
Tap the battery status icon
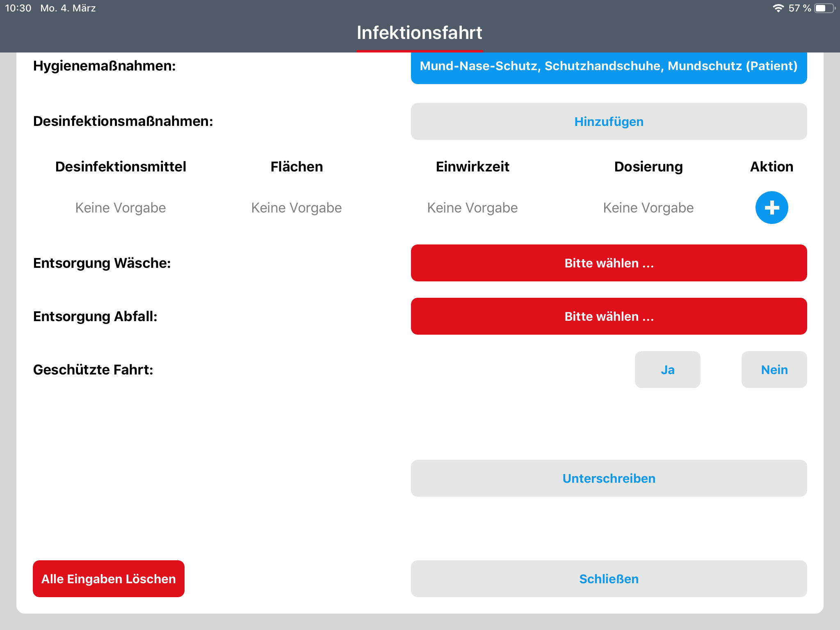(x=825, y=8)
